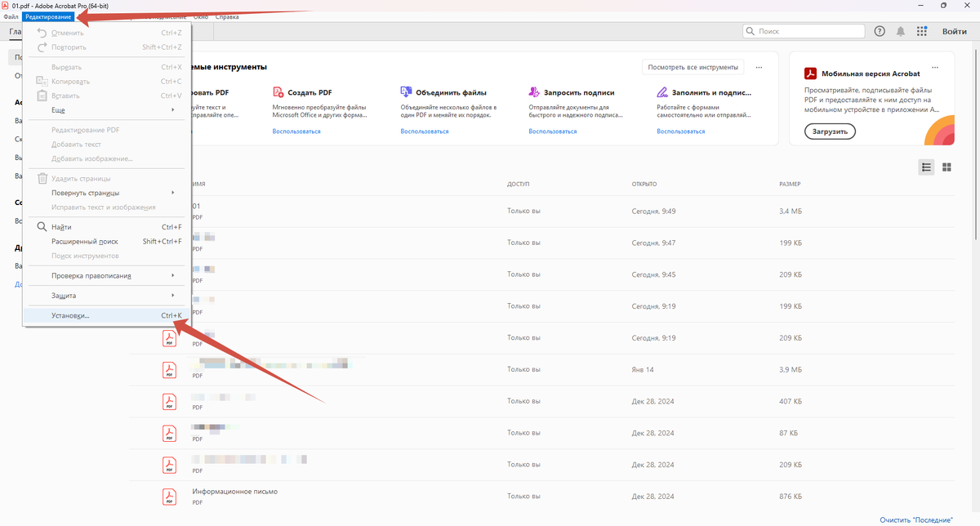
Task: Click the Acrobat logo in mobile card
Action: [x=810, y=73]
